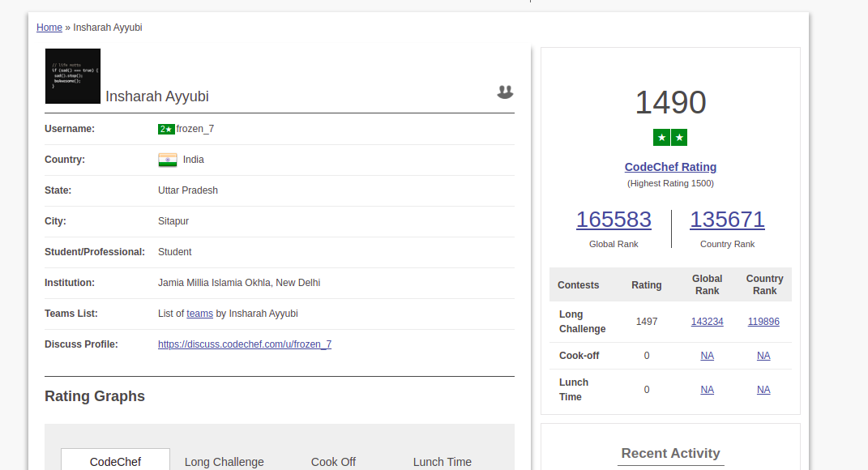The height and width of the screenshot is (470, 868).
Task: Switch to the Cook Off graph tab
Action: point(333,462)
